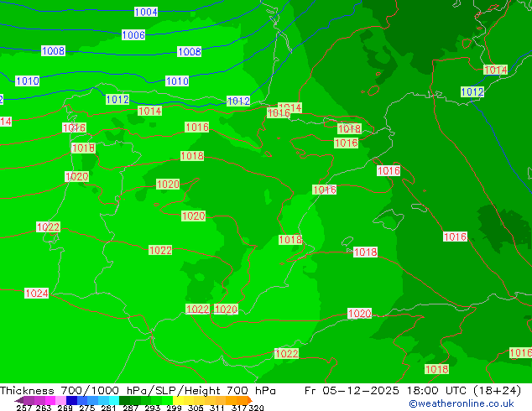Click the legend value 311

click(216, 408)
